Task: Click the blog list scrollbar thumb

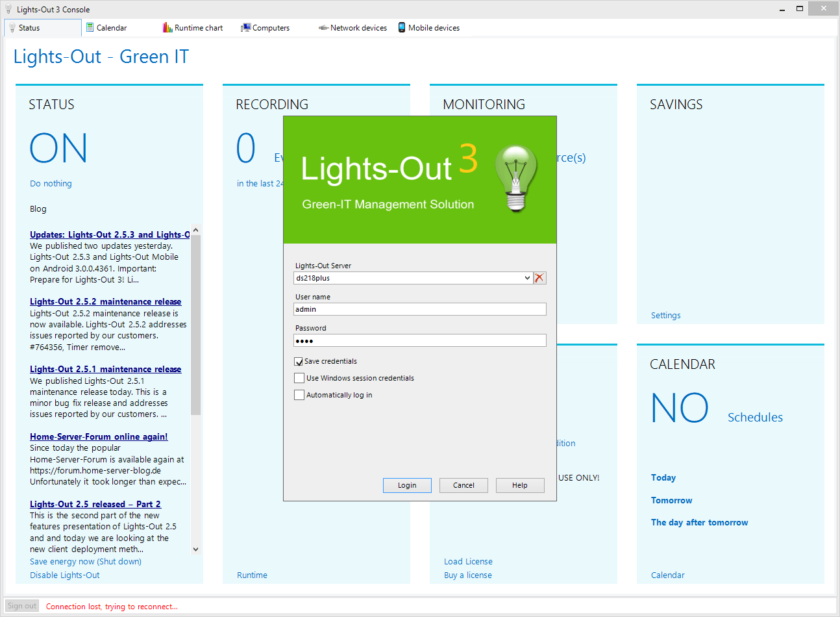Action: [x=196, y=325]
